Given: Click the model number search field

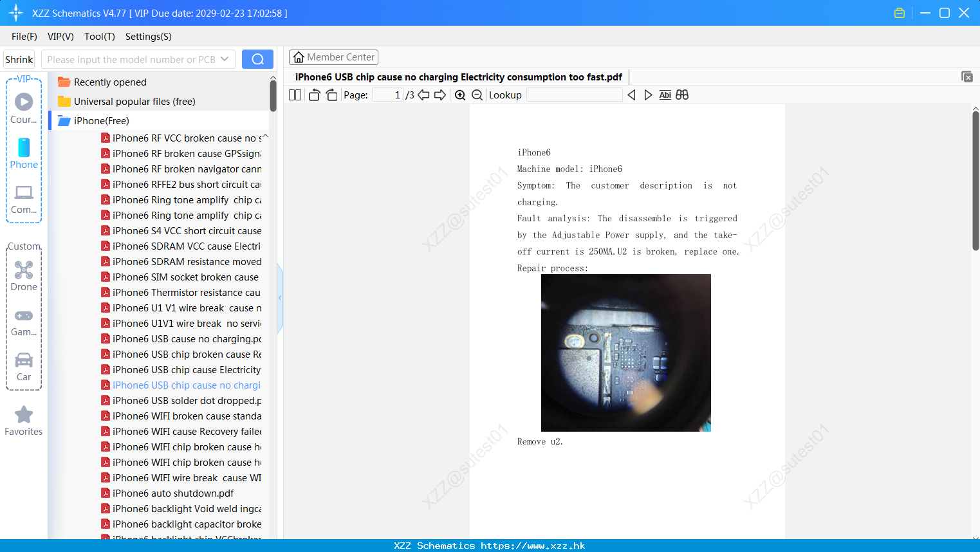Looking at the screenshot, I should pyautogui.click(x=131, y=59).
